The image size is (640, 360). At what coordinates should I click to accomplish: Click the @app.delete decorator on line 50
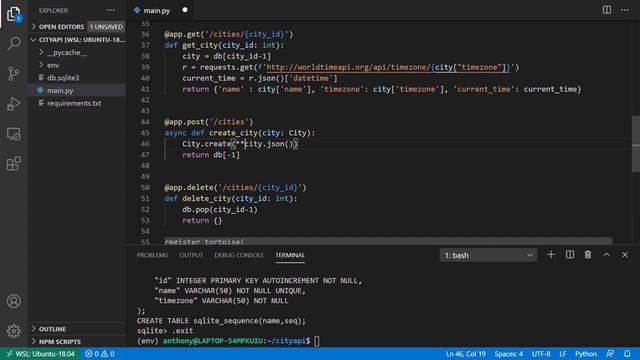[x=235, y=188]
